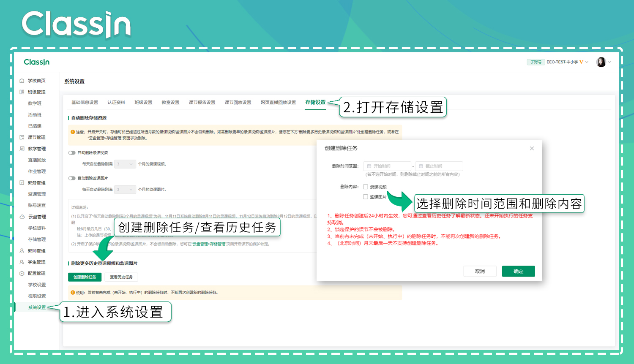Click the 查看历史任务 button

pyautogui.click(x=121, y=277)
